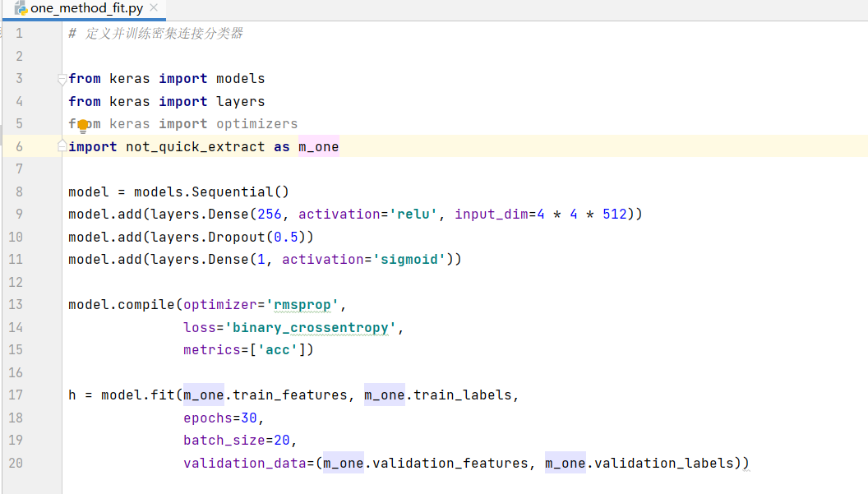Image resolution: width=868 pixels, height=494 pixels.
Task: Click the 'rmsprop' string on line 13
Action: pos(302,305)
